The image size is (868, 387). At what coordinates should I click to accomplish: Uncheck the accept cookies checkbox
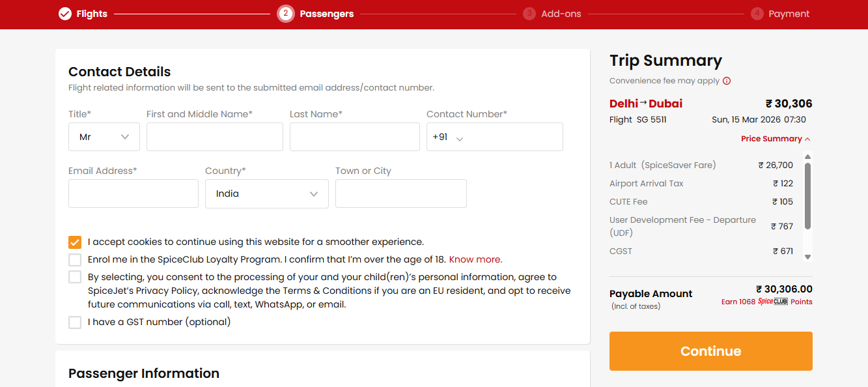(x=75, y=242)
